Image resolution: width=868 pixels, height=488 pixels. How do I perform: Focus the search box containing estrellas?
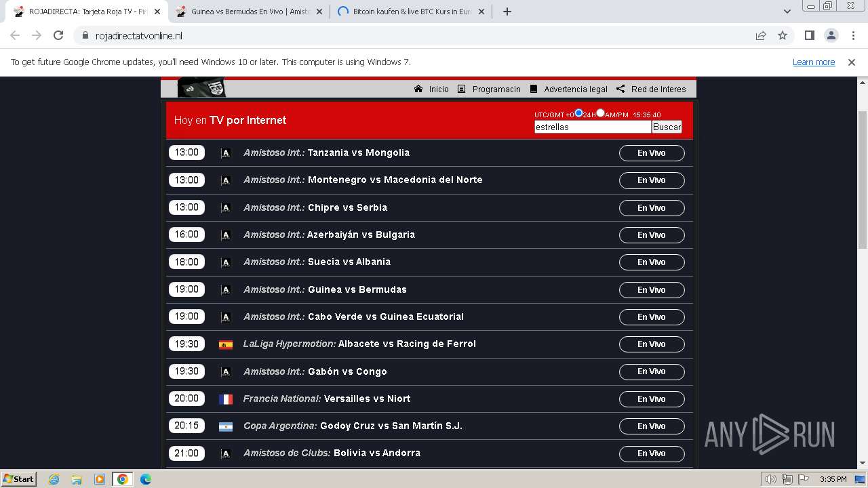593,127
